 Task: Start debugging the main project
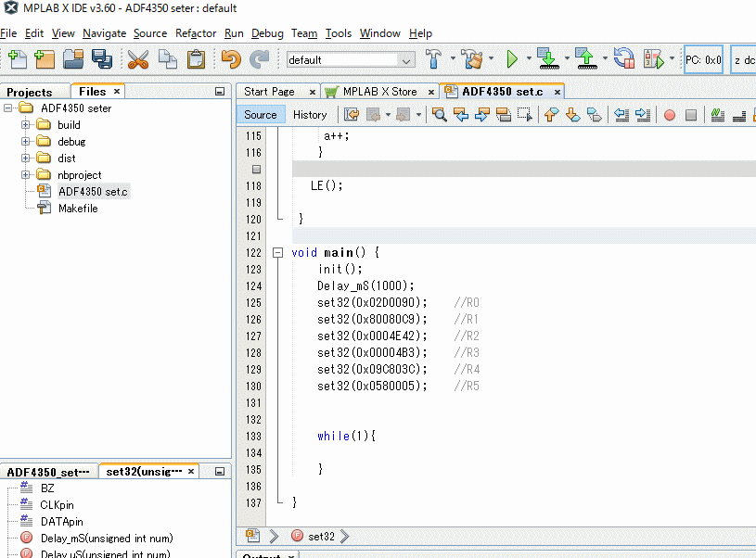click(x=654, y=59)
